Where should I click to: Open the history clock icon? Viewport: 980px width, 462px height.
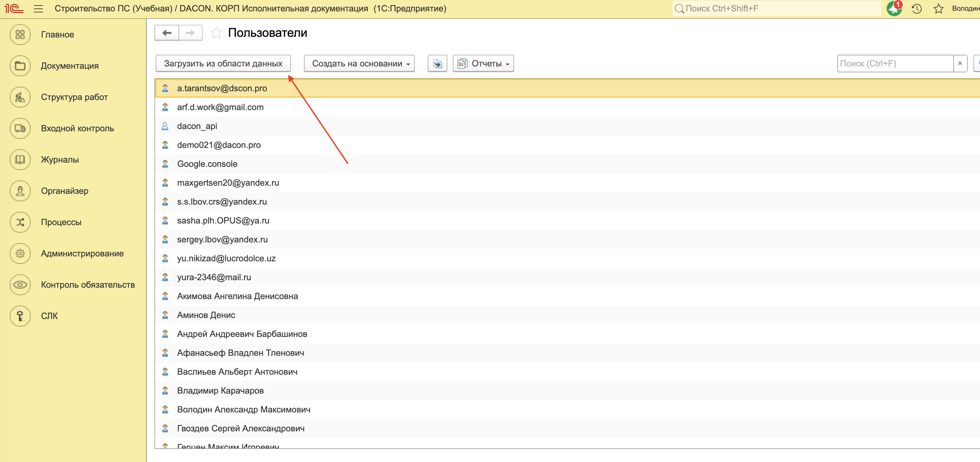tap(917, 8)
